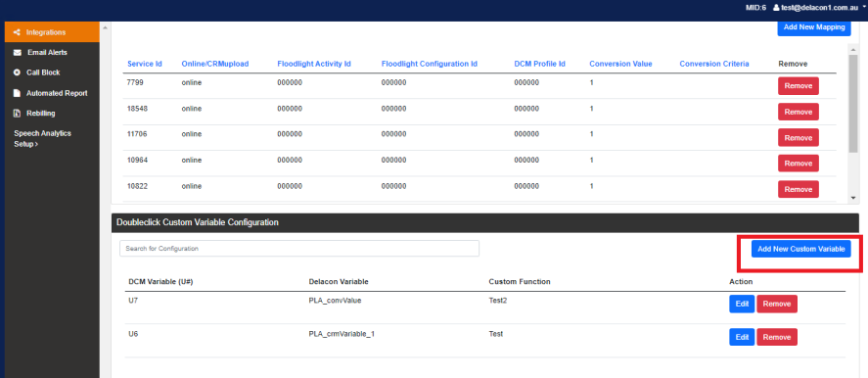Select the U7 DCM variable cell
The height and width of the screenshot is (378, 868).
pos(133,301)
